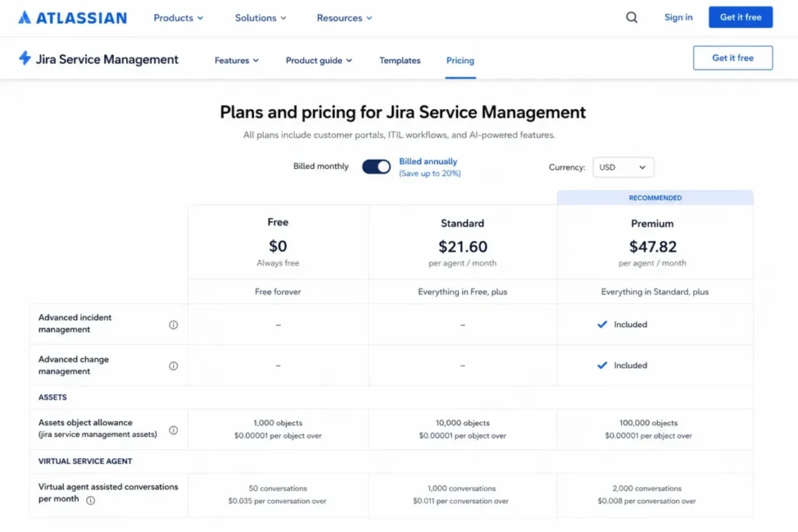Click the Save up to 20% text
798x532 pixels.
[430, 174]
